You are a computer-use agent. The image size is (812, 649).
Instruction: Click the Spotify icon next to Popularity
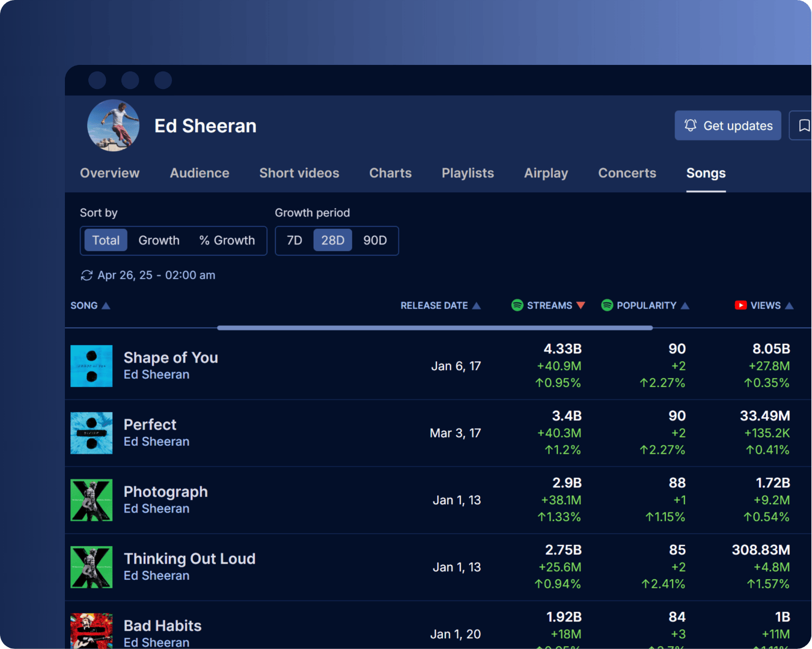coord(607,305)
